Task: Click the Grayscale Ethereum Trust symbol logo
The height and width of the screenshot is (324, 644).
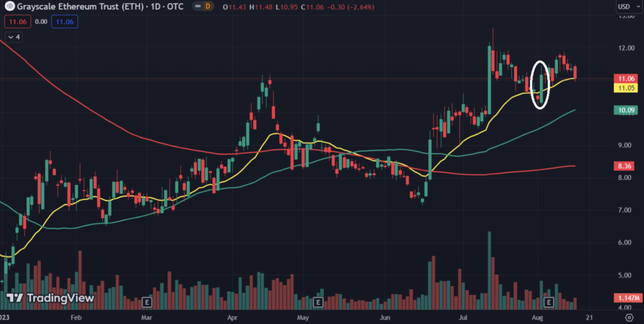Action: coord(9,8)
